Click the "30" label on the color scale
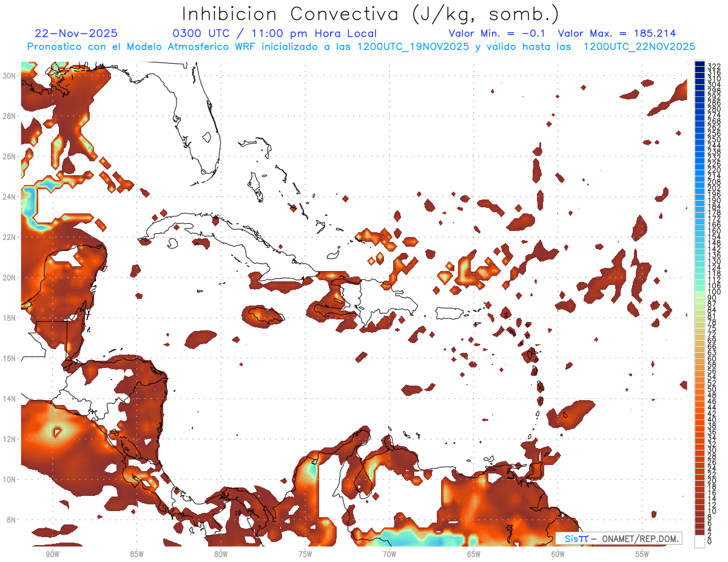This screenshot has height=562, width=728. [x=712, y=450]
